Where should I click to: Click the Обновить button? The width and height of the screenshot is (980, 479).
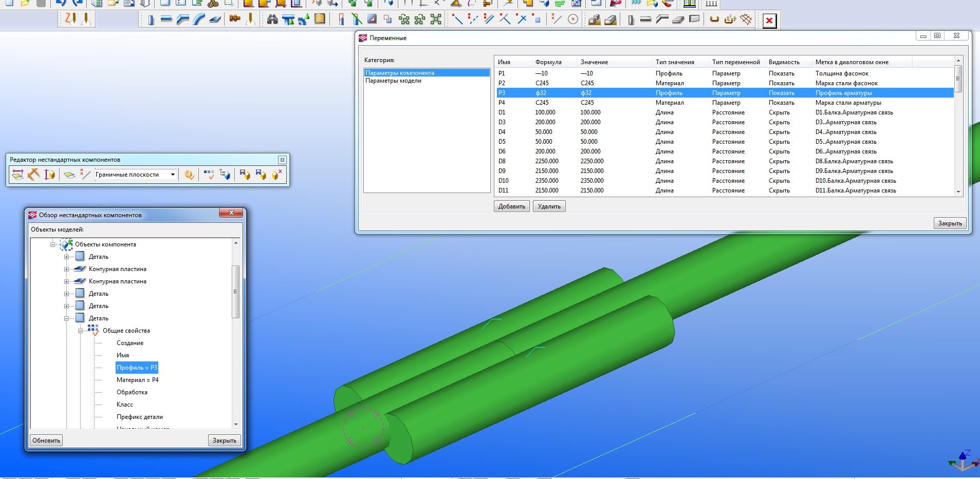[x=46, y=440]
